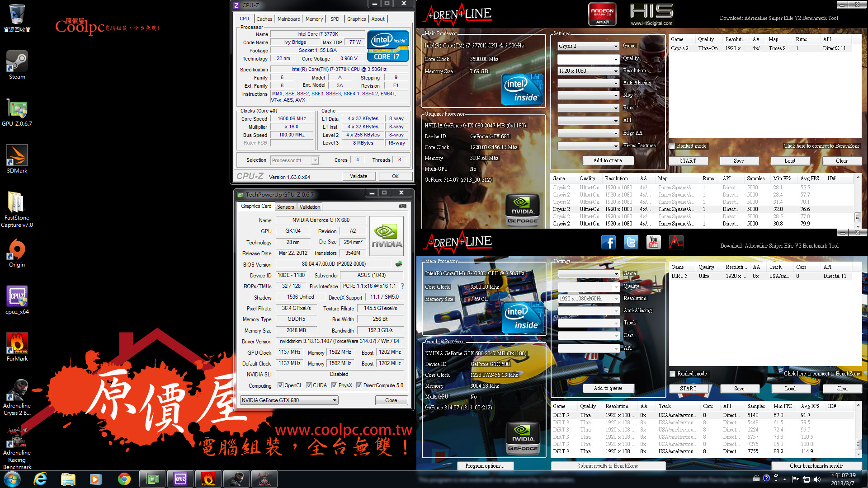This screenshot has height=488, width=868.
Task: Open the YouTube icon in Adrenaline Racing
Action: (654, 243)
